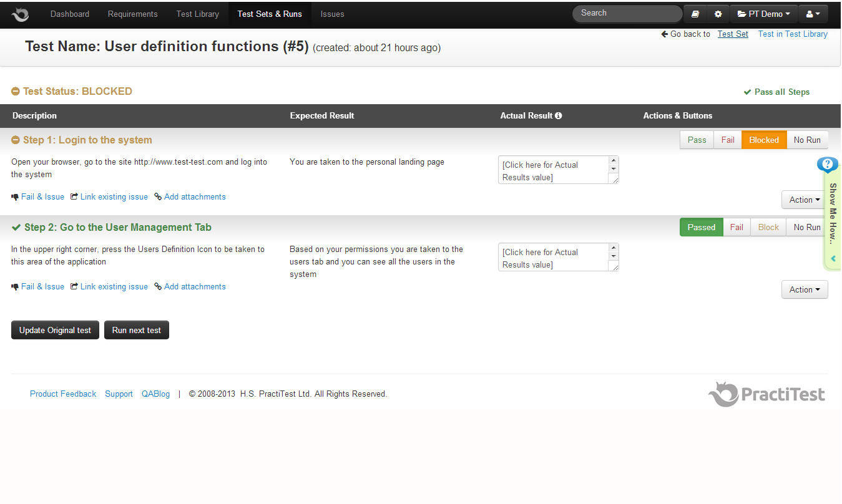Set Step 2 status to Fail
This screenshot has height=504, width=842.
pyautogui.click(x=737, y=227)
